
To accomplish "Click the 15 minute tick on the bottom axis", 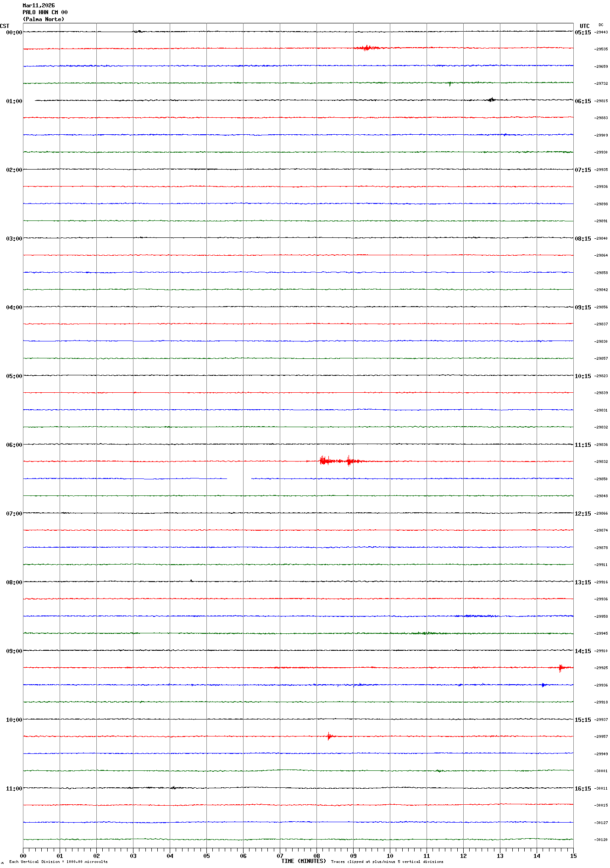I will coord(573,856).
